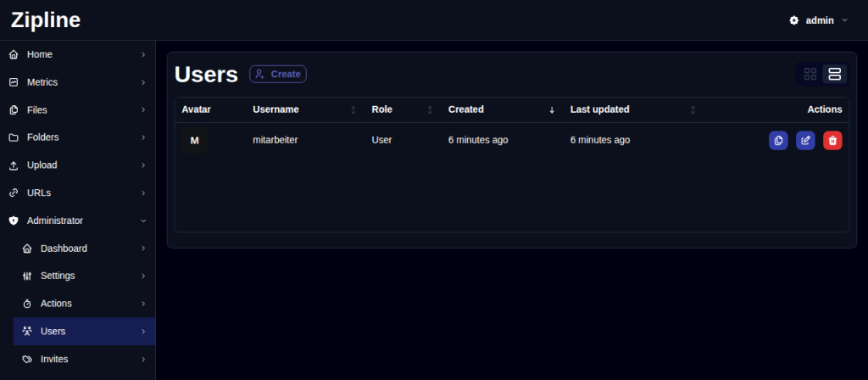Edit the mitarbeiter user
The width and height of the screenshot is (868, 380).
click(x=805, y=140)
